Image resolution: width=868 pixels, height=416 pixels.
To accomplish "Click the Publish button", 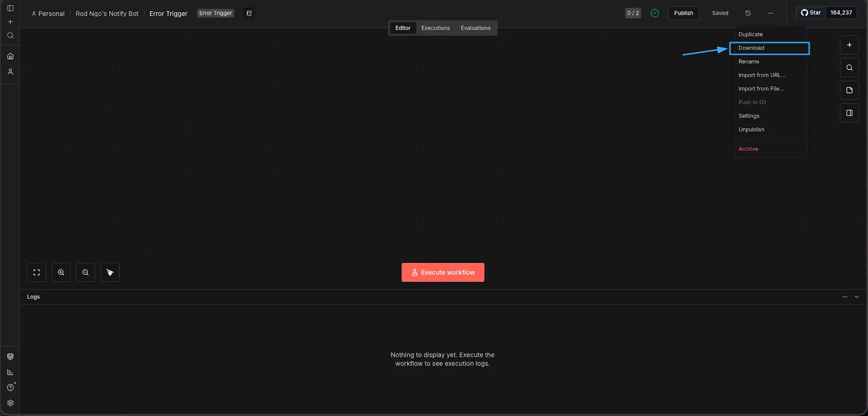I will (684, 13).
